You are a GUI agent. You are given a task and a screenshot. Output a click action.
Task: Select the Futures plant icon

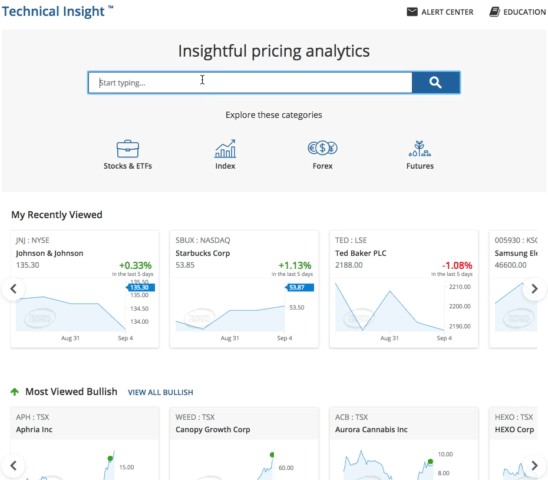420,149
